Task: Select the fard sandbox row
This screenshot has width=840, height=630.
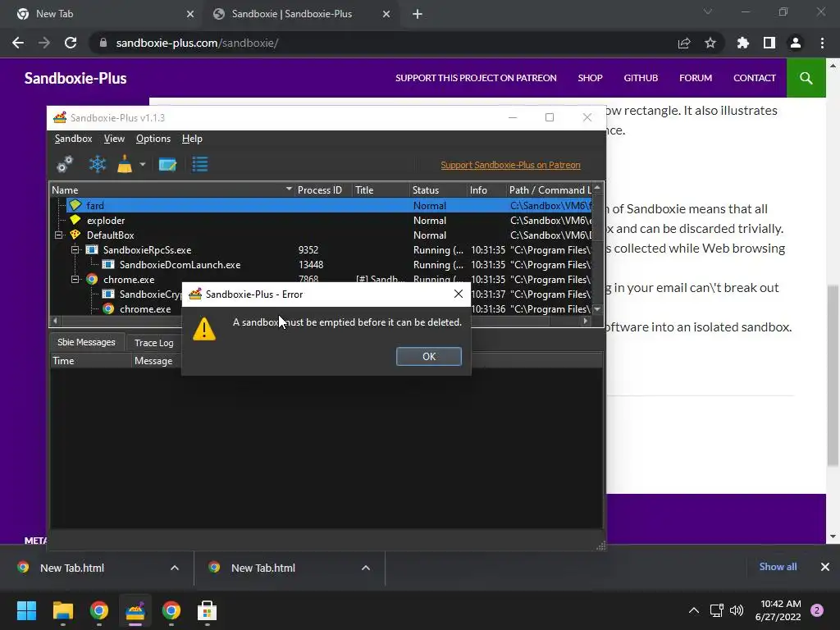Action: pos(329,205)
